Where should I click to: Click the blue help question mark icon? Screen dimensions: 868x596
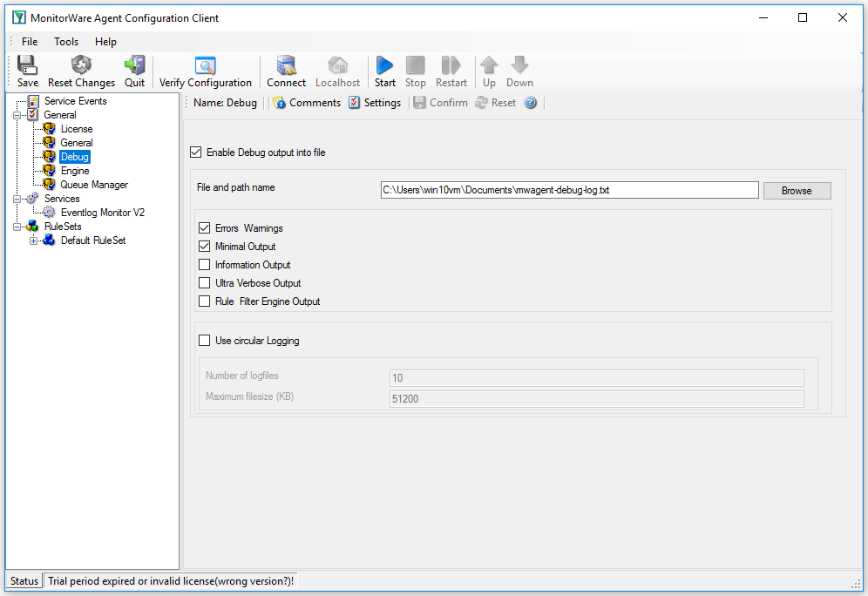[x=531, y=103]
